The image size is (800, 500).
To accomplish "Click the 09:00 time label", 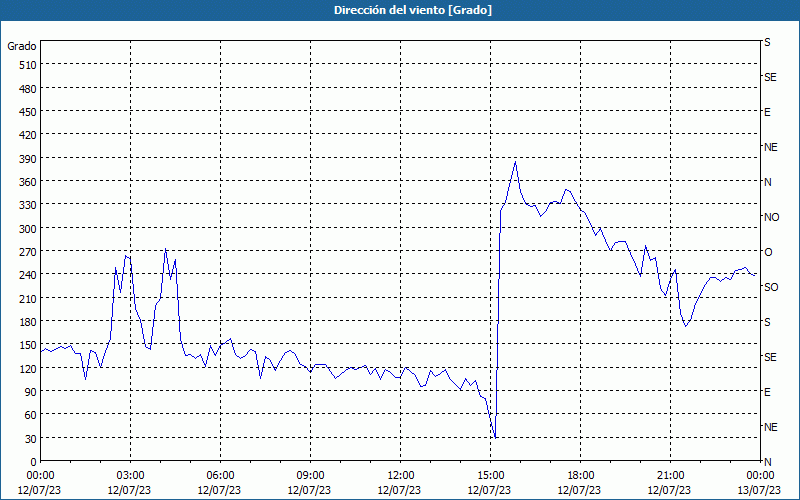I will pos(310,476).
